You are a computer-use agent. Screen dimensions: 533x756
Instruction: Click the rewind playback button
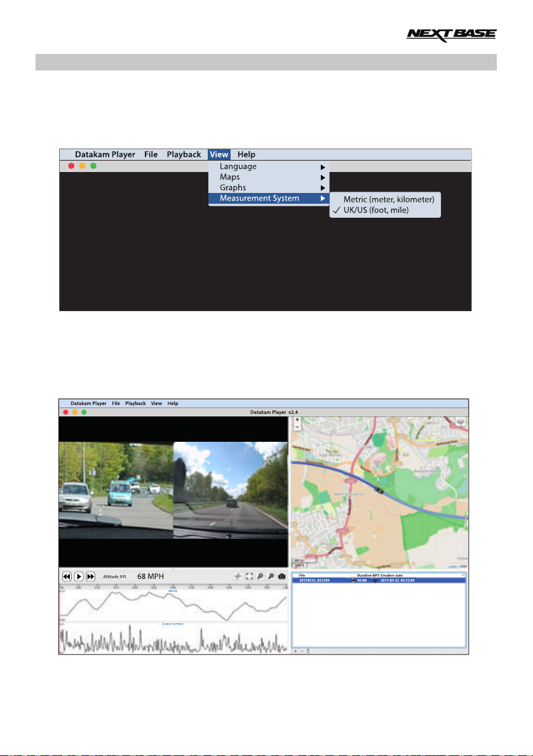point(67,576)
